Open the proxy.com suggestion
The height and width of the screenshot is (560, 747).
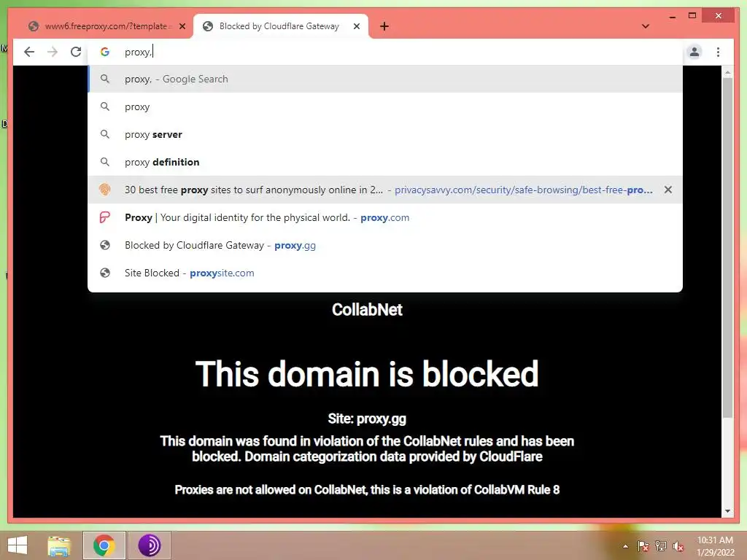point(385,217)
